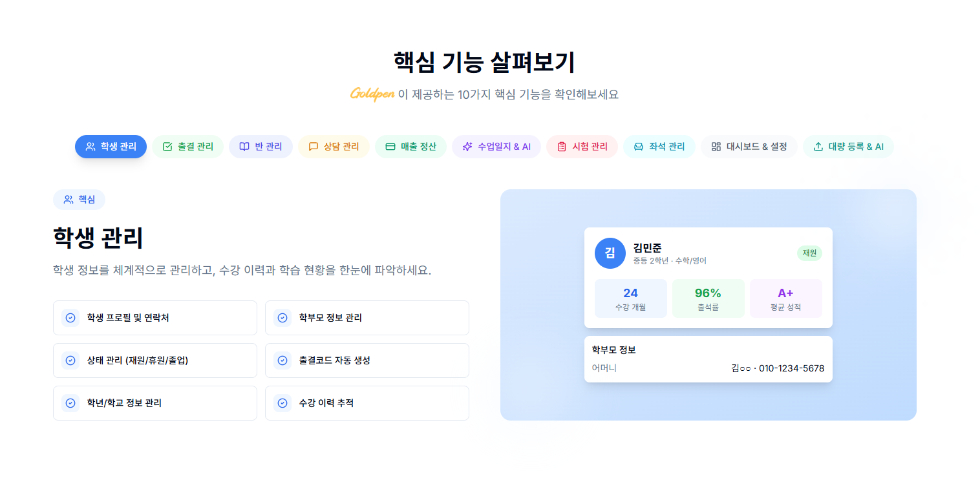
Task: Click the upload icon on 대량 등록 & AI tab
Action: (816, 146)
